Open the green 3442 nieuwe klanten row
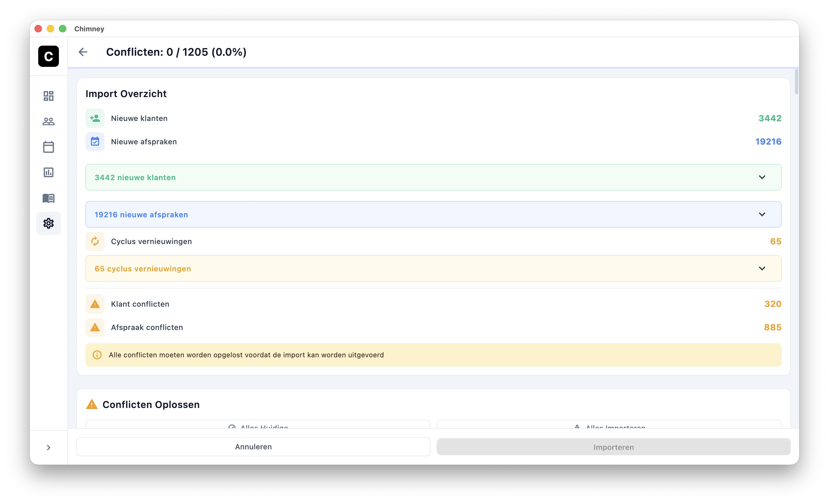The height and width of the screenshot is (504, 829). click(x=433, y=177)
